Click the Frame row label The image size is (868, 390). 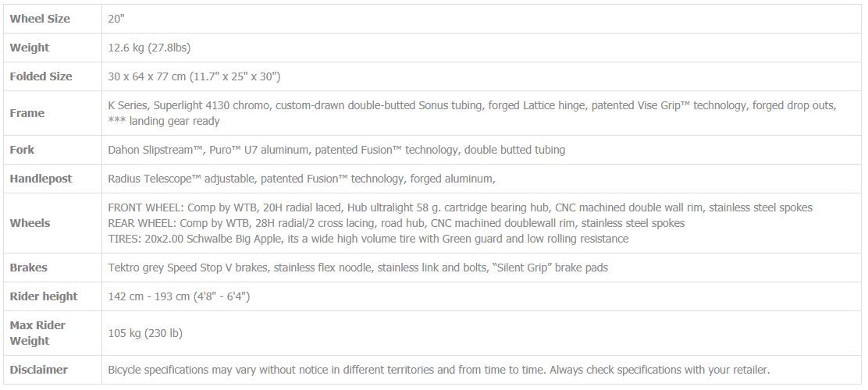coord(27,113)
